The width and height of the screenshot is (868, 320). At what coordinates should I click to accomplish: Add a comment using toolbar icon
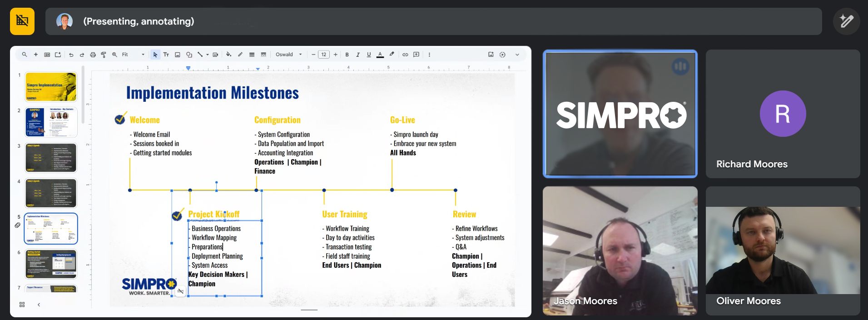pyautogui.click(x=416, y=55)
